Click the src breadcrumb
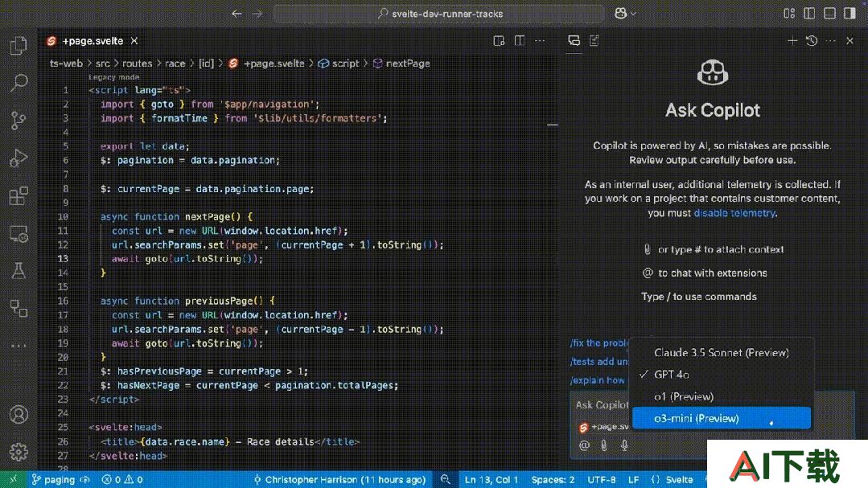 click(x=102, y=64)
